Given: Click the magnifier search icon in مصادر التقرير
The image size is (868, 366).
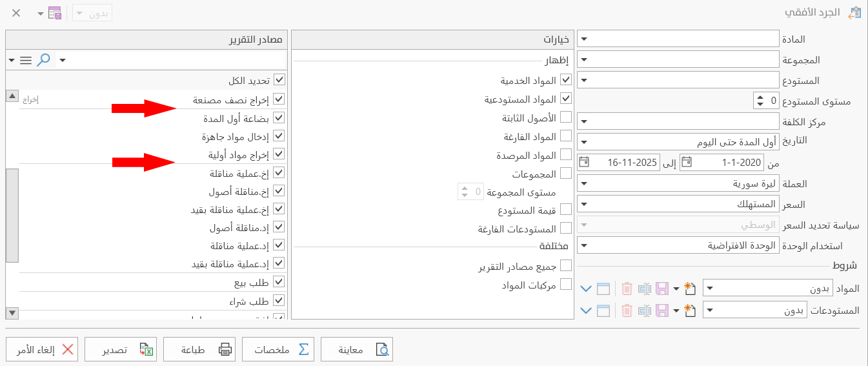Looking at the screenshot, I should pos(43,60).
